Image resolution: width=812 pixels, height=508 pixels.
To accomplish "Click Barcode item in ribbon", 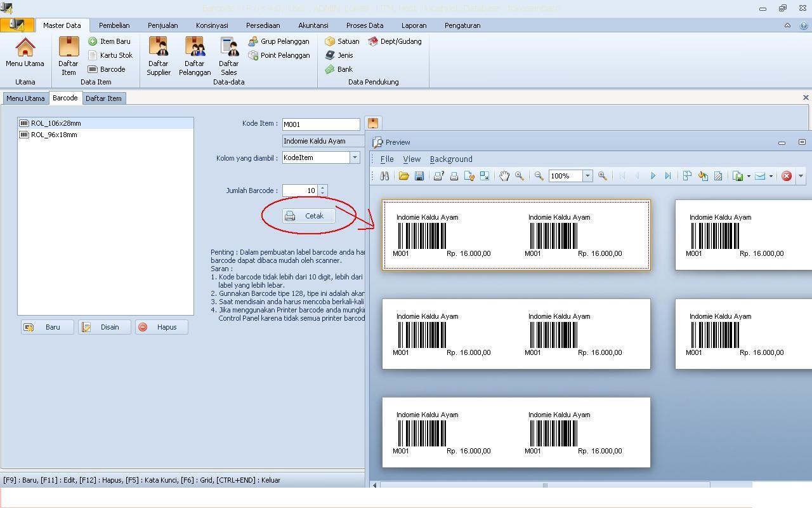I will (107, 69).
